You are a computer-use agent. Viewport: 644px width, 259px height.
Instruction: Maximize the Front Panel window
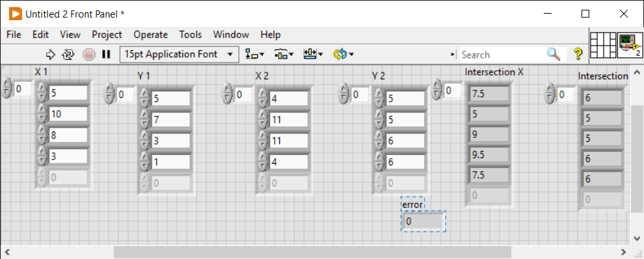(585, 14)
